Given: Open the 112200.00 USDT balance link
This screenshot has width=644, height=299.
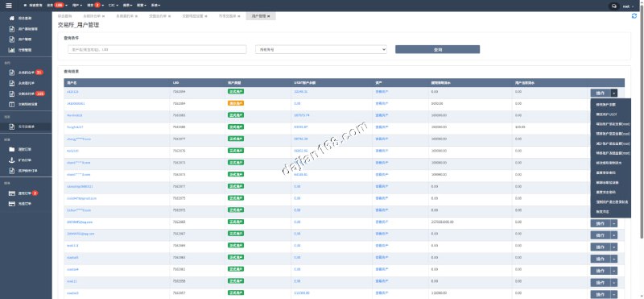Looking at the screenshot, I should point(301,293).
